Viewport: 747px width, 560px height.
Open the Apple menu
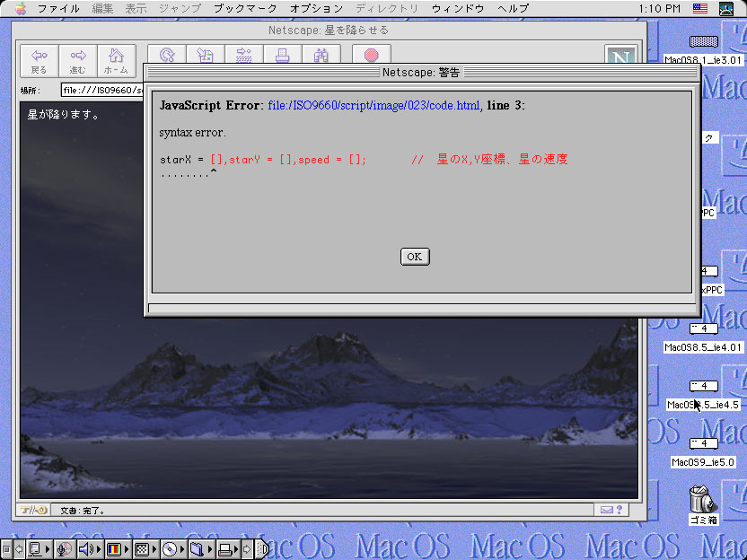click(x=20, y=9)
